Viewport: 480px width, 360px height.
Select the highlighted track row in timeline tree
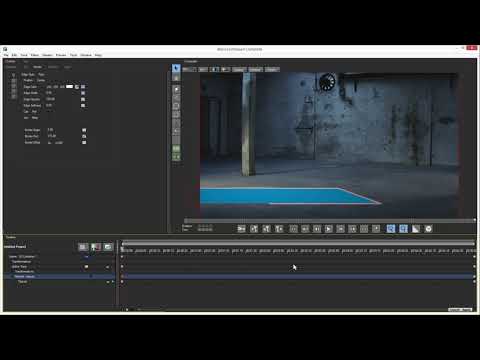[59, 277]
